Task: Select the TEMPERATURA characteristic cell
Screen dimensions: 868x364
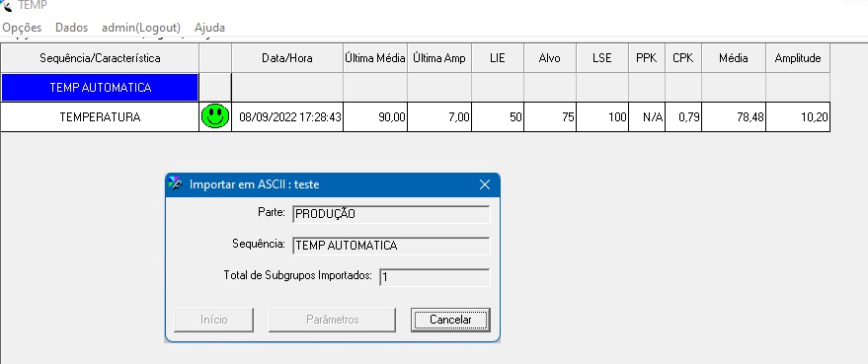Action: (x=100, y=116)
